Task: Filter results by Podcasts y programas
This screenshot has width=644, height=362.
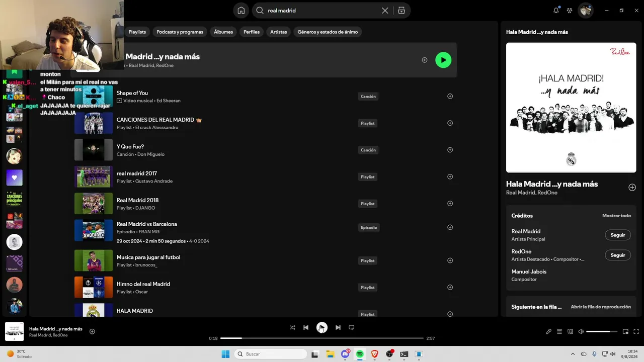Action: point(180,32)
